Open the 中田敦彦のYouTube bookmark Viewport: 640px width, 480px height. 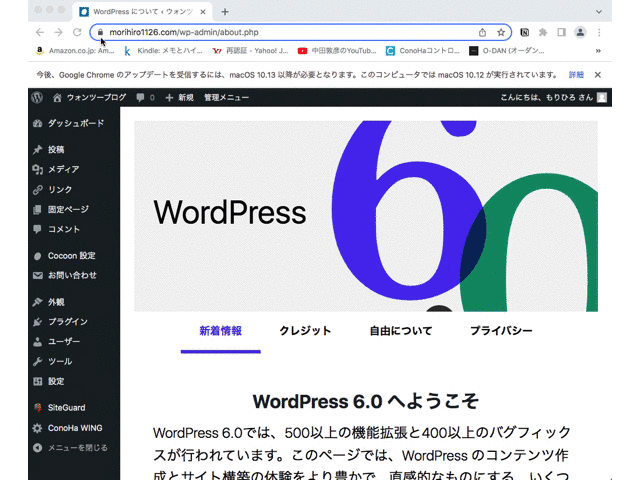[337, 51]
